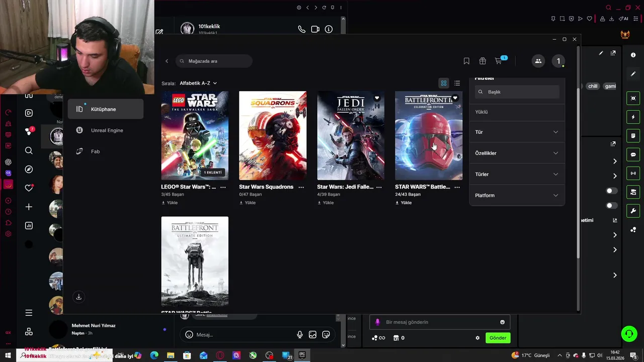Screen dimensions: 644x362
Task: Focus the Başlık filter field
Action: [517, 92]
